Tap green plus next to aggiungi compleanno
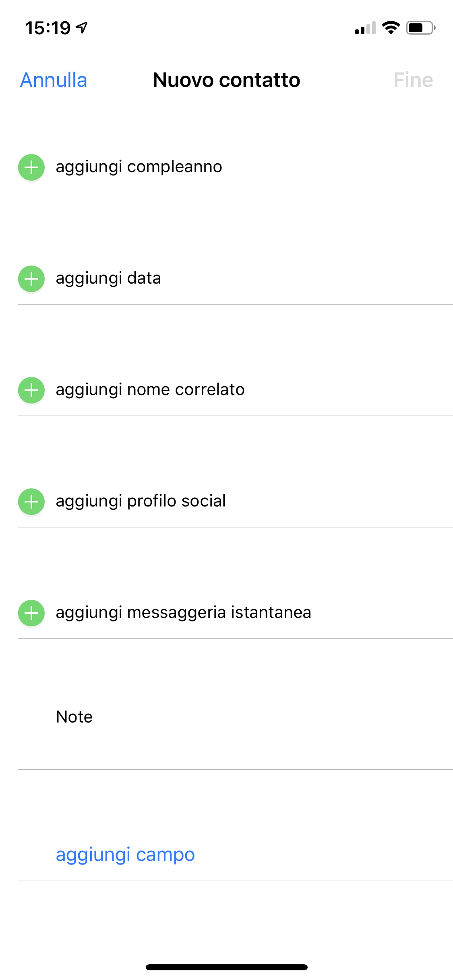 click(x=31, y=167)
